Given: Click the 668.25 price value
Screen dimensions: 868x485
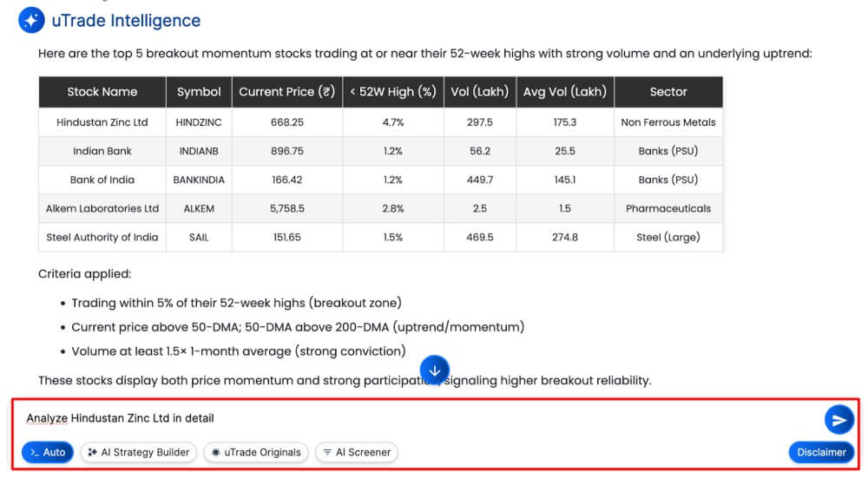Looking at the screenshot, I should click(x=287, y=122).
